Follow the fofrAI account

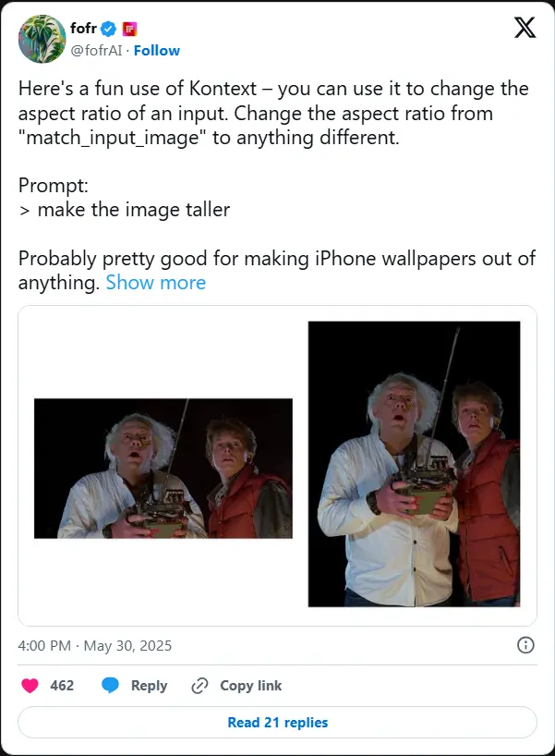tap(157, 50)
